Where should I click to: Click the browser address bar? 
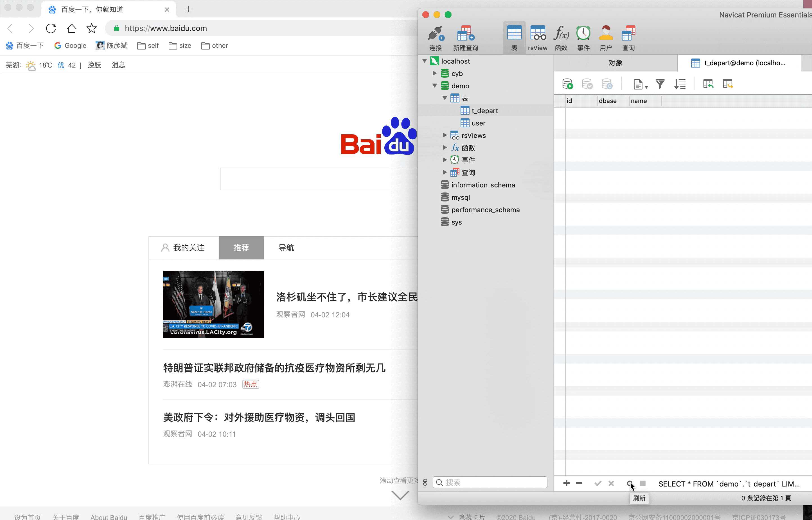pyautogui.click(x=261, y=28)
